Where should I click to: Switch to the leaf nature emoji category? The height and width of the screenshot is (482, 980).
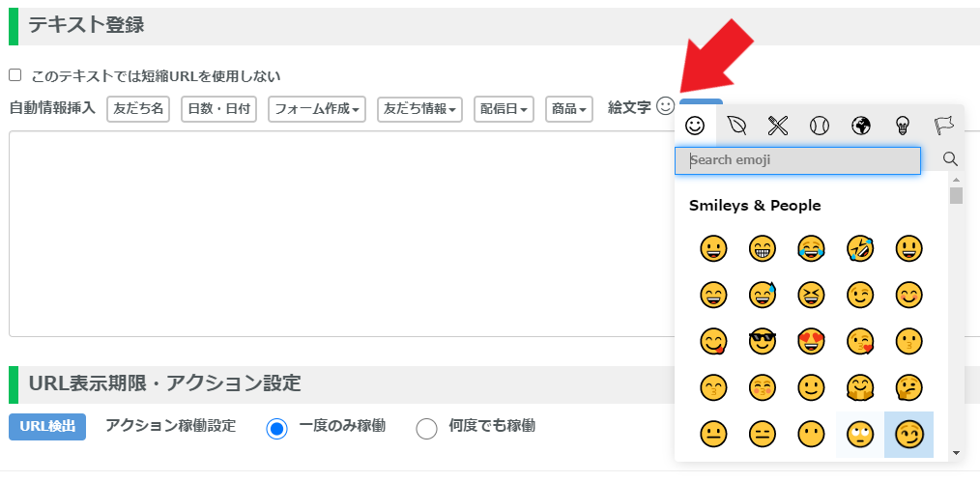(736, 126)
